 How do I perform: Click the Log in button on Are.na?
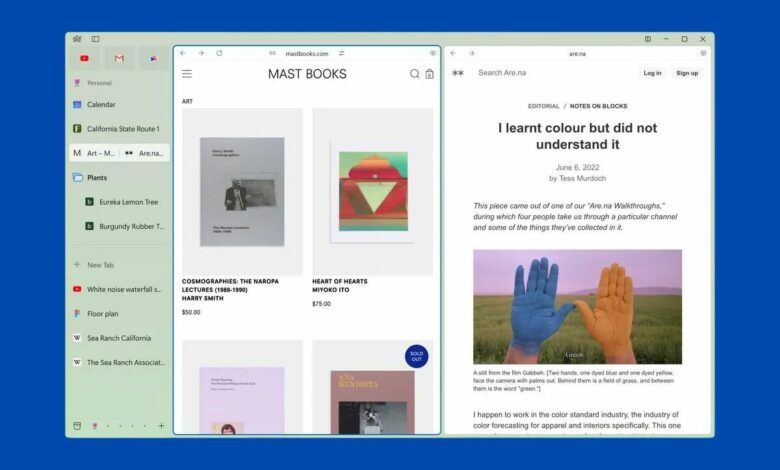(652, 73)
